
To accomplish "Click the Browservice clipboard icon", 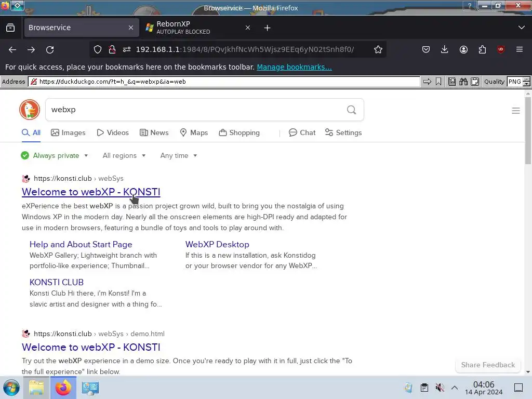I will 475,82.
